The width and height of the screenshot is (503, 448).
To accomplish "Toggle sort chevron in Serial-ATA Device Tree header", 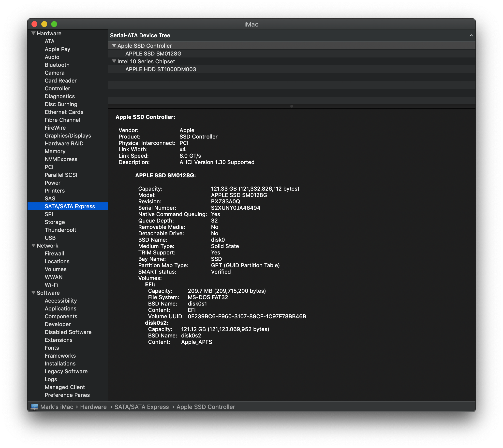I will (x=471, y=35).
